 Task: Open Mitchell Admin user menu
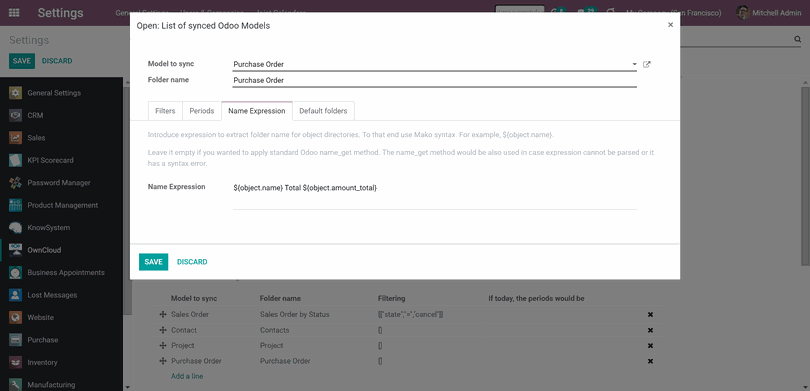click(769, 13)
